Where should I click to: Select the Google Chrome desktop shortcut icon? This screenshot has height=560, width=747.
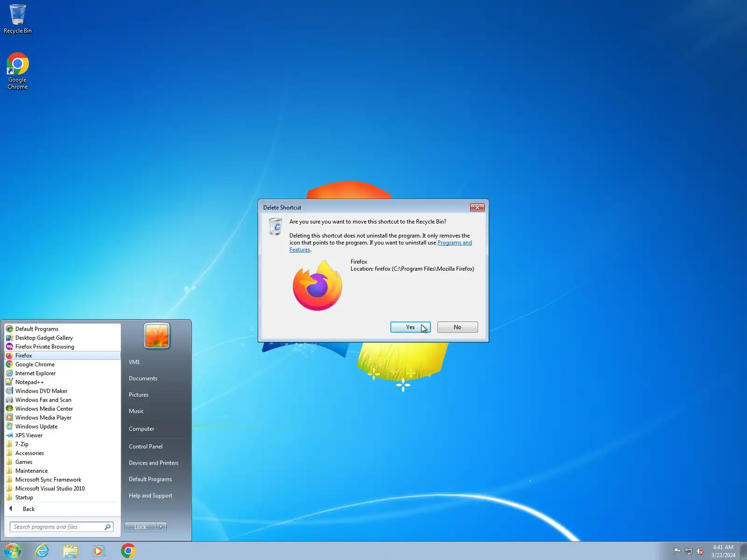pos(18,71)
